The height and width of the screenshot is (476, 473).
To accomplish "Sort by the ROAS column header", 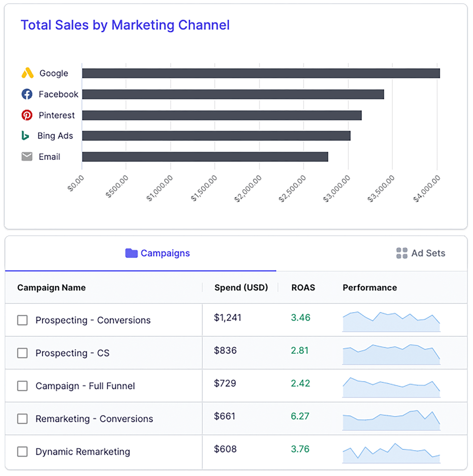I will tap(303, 288).
